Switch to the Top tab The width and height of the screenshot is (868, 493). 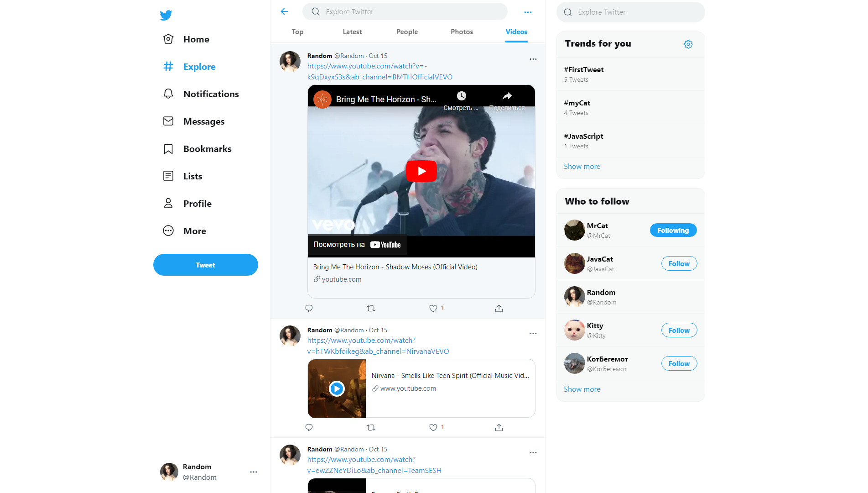coord(297,32)
